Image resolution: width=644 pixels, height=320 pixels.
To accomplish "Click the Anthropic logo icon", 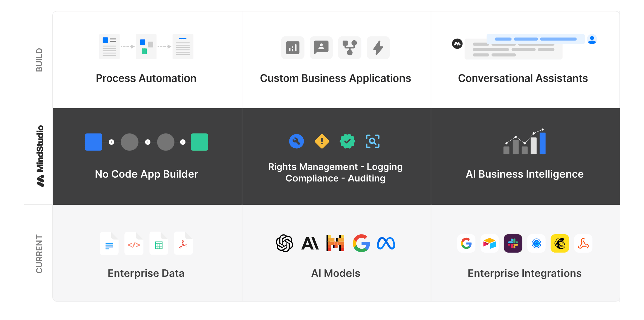I will click(310, 243).
